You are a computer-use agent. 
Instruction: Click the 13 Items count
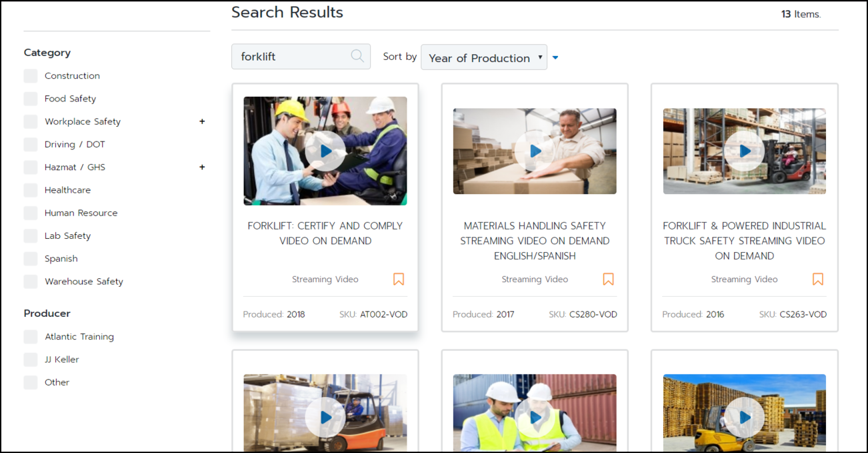801,14
